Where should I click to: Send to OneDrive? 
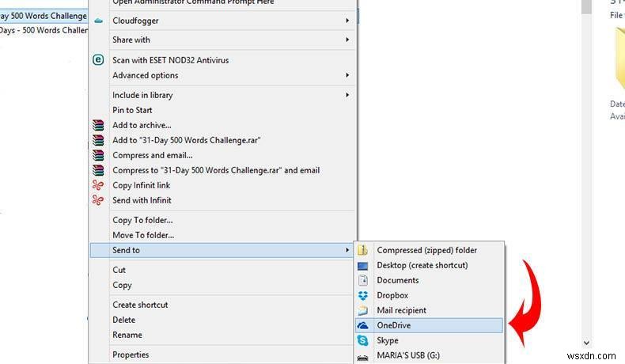click(430, 325)
